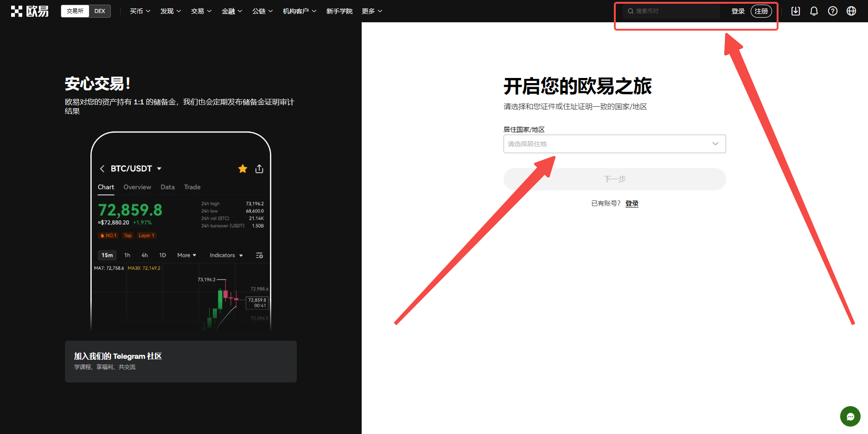
Task: Open the help question mark icon
Action: 833,11
